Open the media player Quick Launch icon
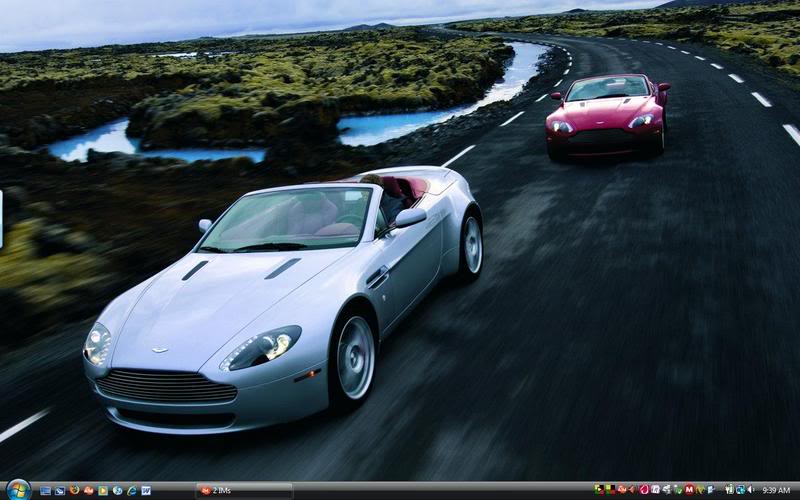 tap(103, 490)
